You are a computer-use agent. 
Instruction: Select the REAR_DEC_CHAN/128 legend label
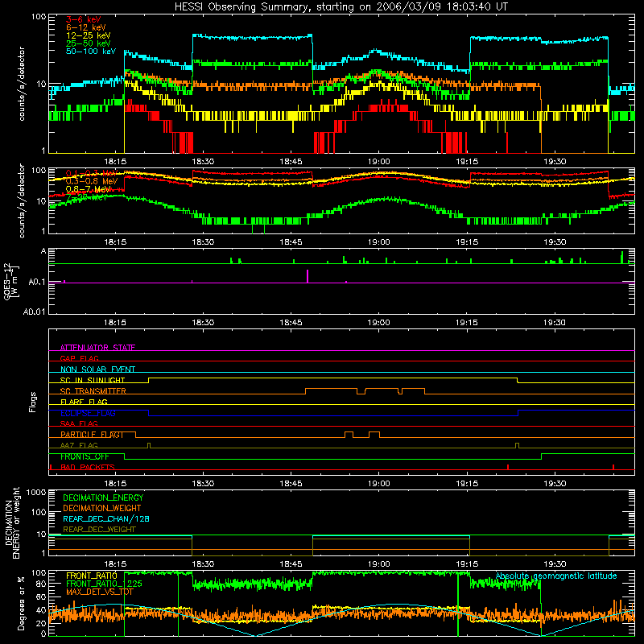(106, 518)
